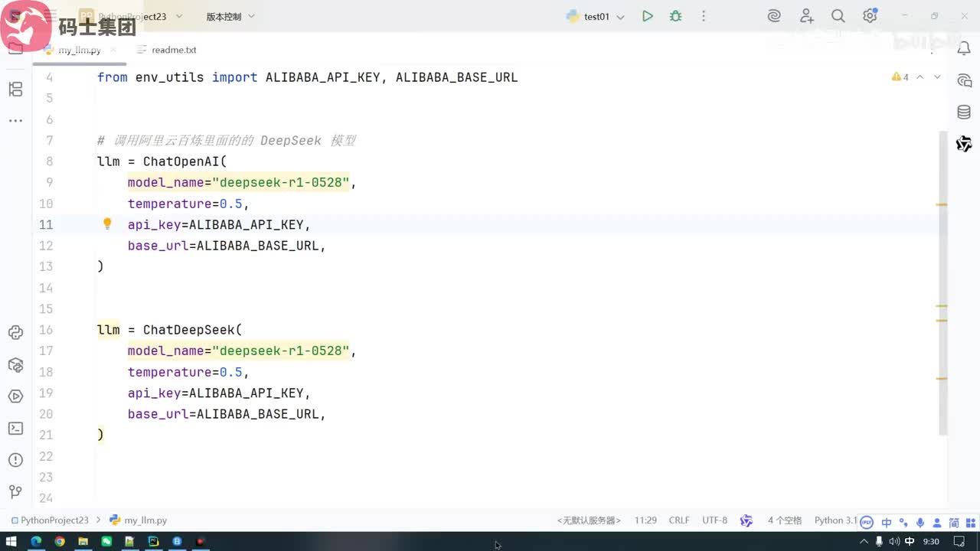Jump to previous highlighted problem arrow

point(920,77)
